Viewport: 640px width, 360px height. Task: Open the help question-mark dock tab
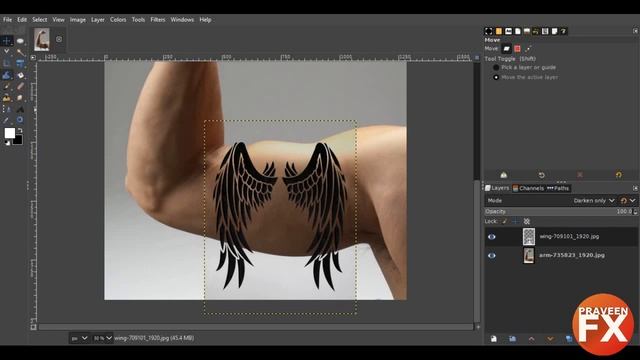563,31
